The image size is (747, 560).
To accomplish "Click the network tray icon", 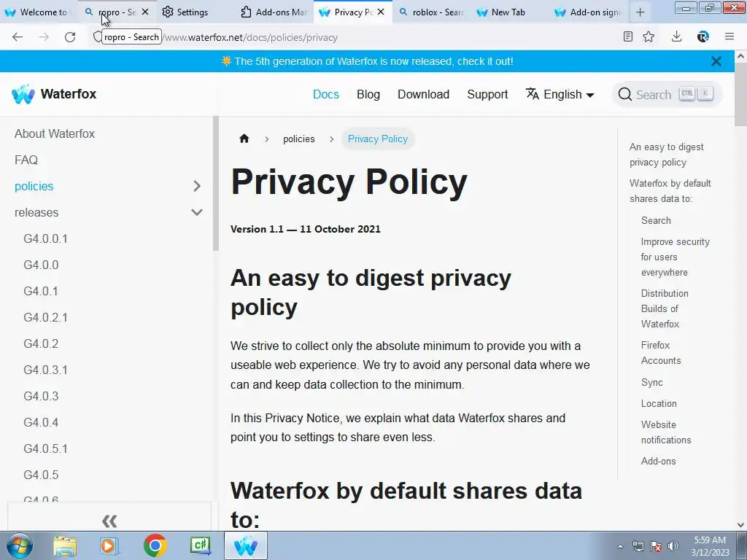I will pyautogui.click(x=638, y=546).
